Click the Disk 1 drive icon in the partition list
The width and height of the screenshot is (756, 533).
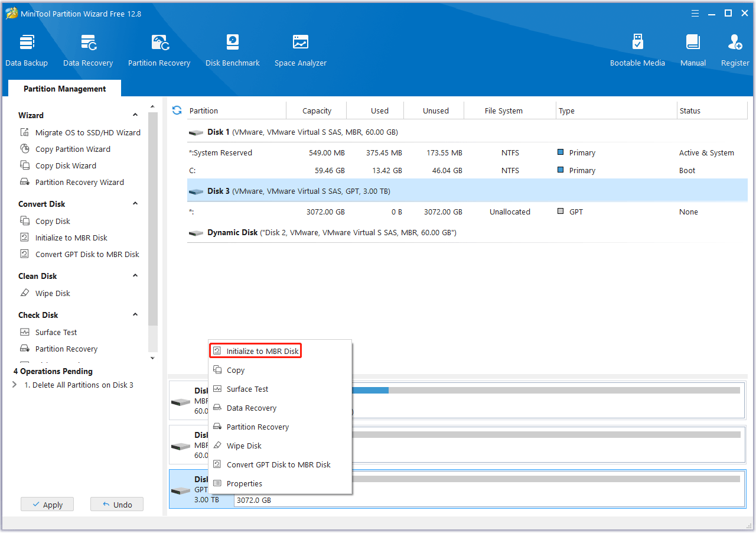click(196, 133)
